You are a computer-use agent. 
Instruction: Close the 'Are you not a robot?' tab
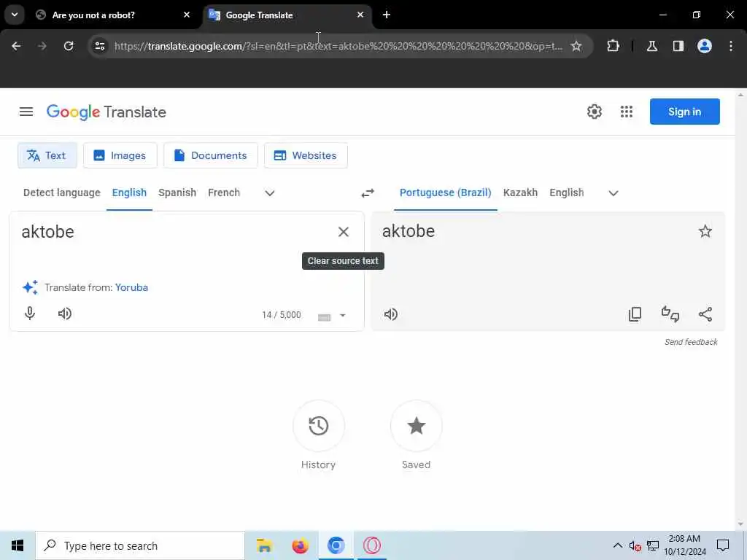click(x=187, y=15)
